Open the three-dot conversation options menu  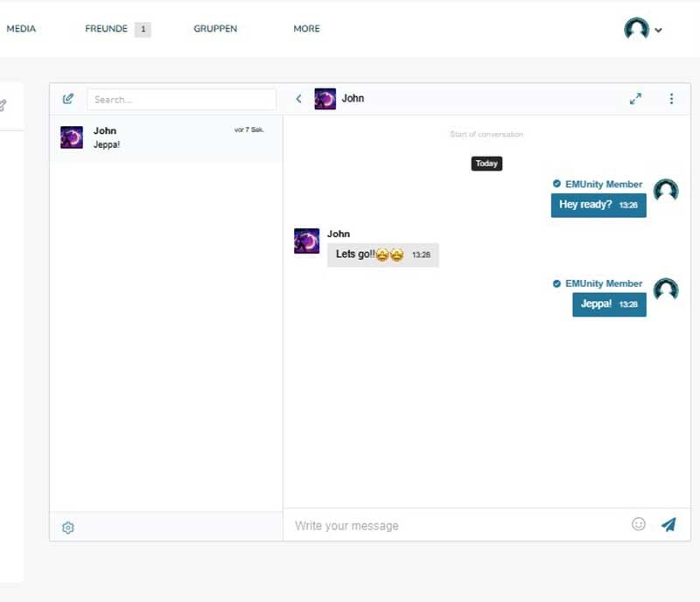click(x=671, y=99)
